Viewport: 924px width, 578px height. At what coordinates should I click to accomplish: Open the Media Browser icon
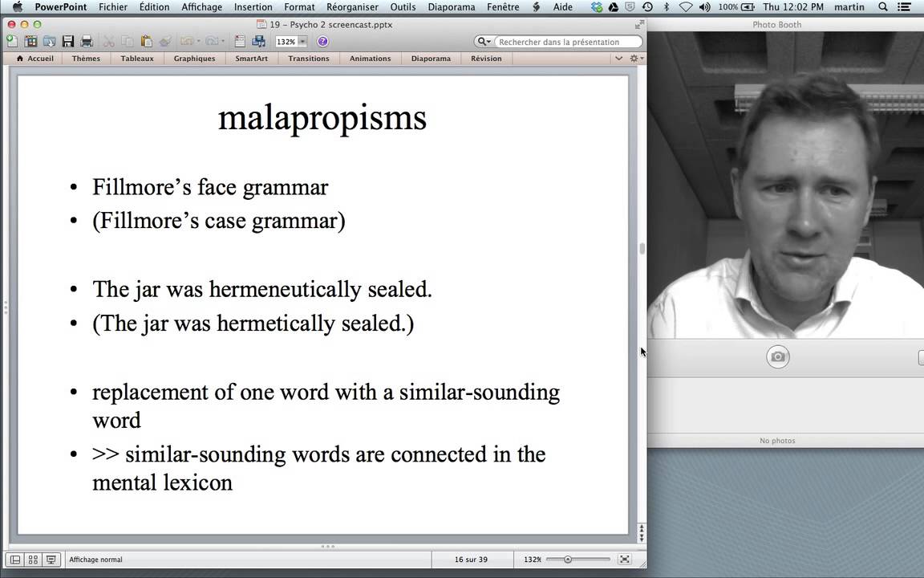click(259, 41)
